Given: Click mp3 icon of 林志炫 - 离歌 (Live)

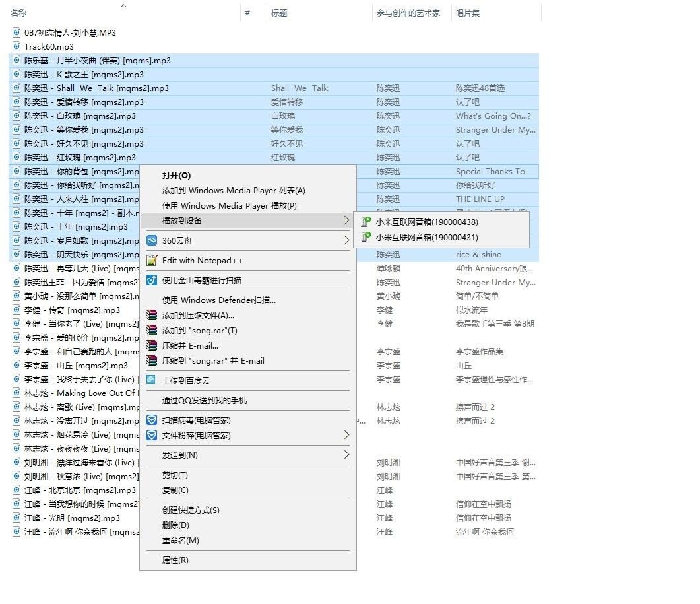Looking at the screenshot, I should (x=16, y=407).
